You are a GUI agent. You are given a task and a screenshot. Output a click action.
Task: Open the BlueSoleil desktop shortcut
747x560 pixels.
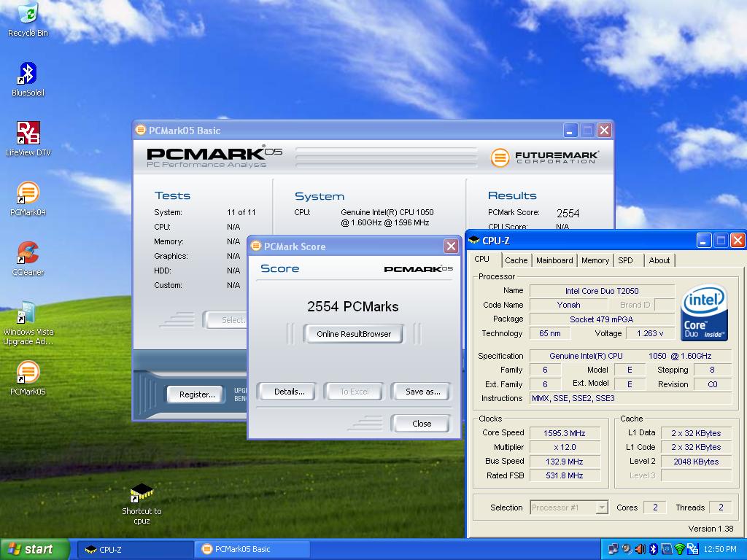pyautogui.click(x=28, y=79)
